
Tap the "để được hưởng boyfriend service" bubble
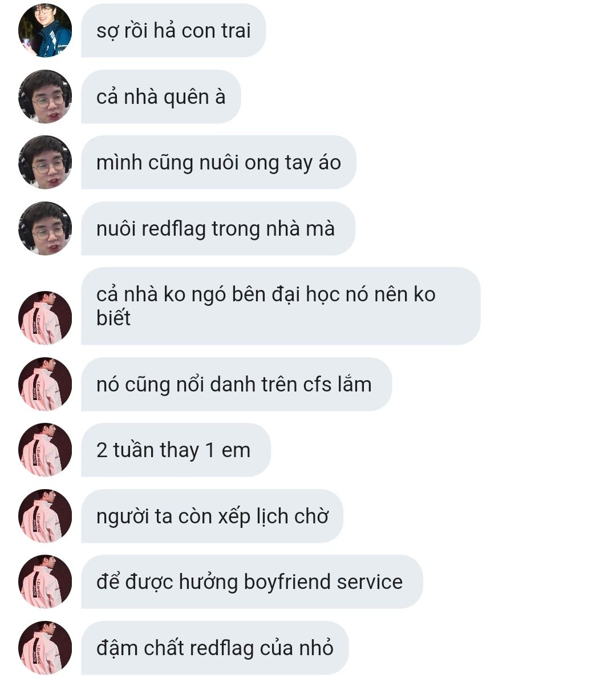tap(252, 582)
